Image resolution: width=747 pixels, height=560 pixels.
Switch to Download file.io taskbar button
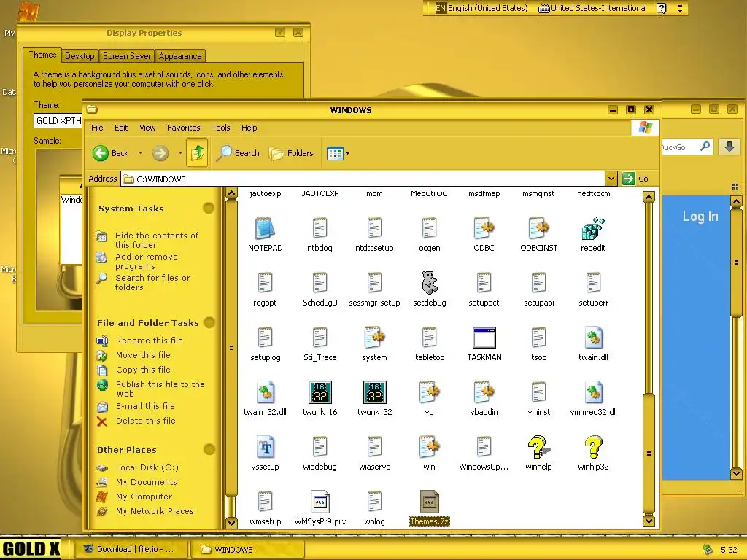[x=131, y=549]
